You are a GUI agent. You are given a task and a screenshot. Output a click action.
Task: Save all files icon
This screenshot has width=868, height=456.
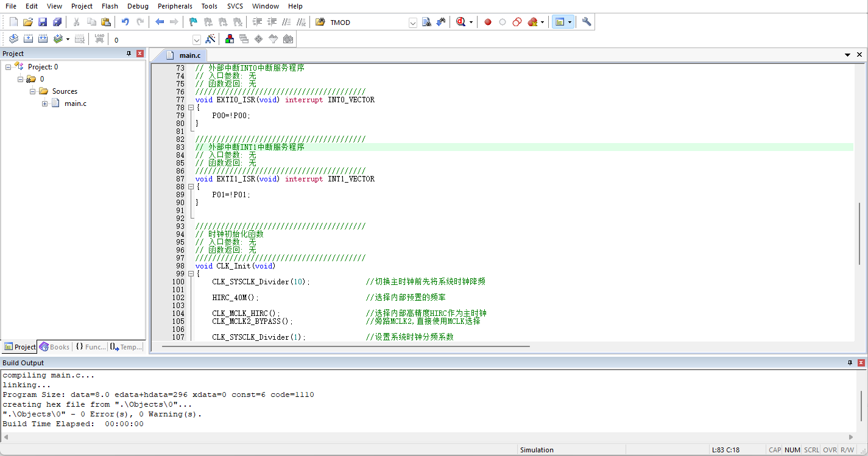[x=57, y=22]
